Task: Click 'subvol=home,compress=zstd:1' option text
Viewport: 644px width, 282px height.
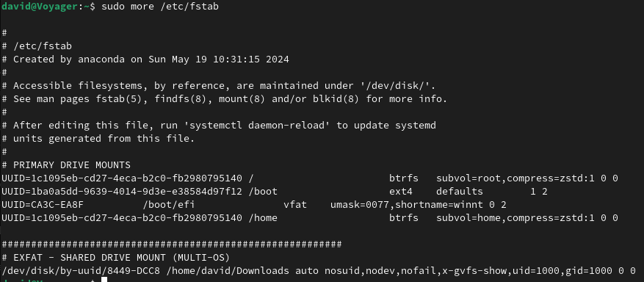Action: (x=515, y=217)
